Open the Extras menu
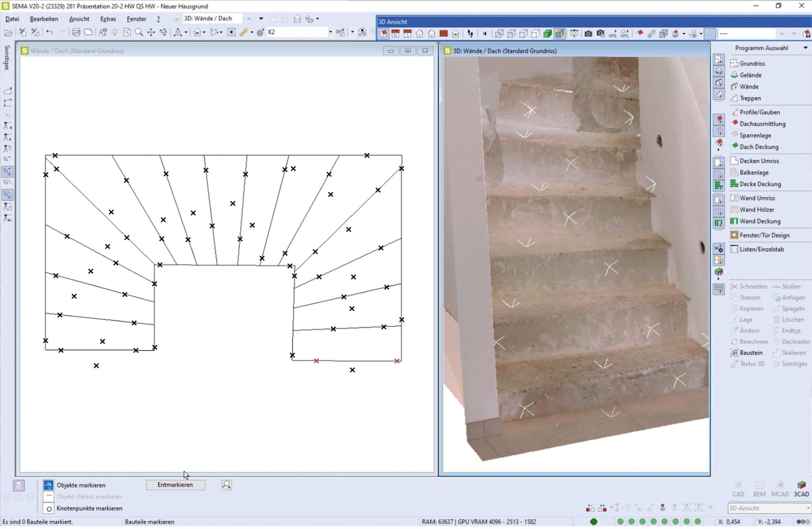 tap(108, 19)
